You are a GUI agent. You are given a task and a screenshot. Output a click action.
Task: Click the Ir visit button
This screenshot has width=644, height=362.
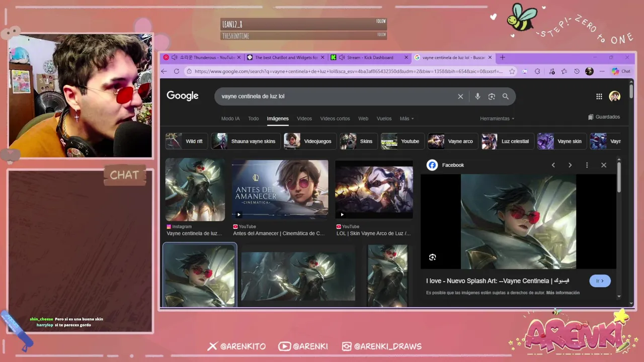coord(600,281)
